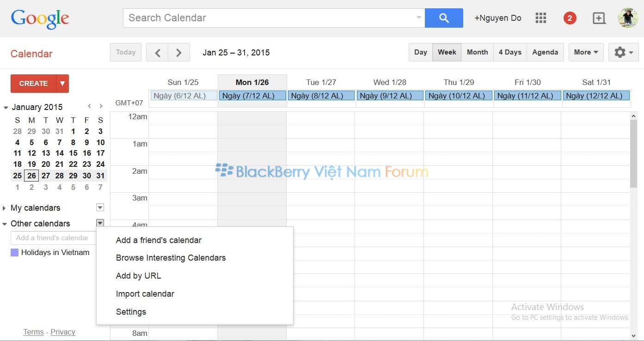Click the Add a friend's calendar input
The width and height of the screenshot is (644, 341).
pyautogui.click(x=54, y=238)
